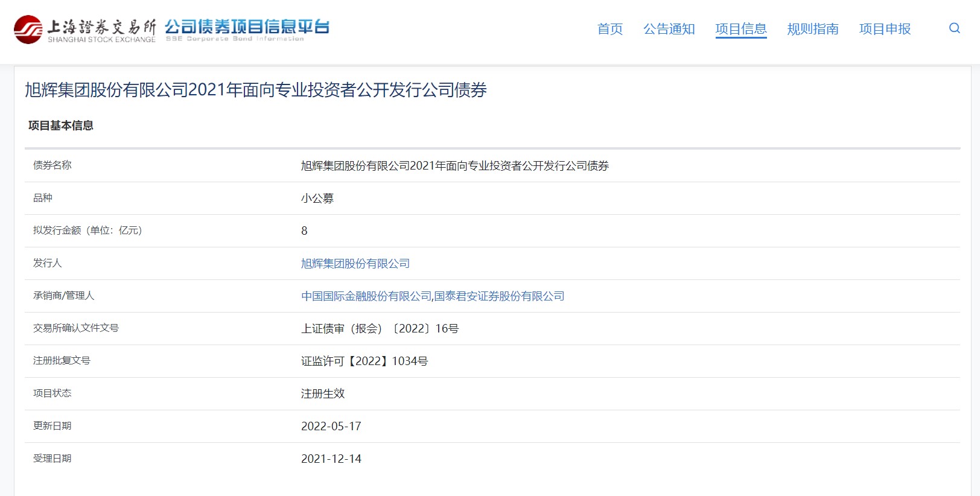Open the 规则指南 navigation item
Viewport: 980px width, 496px height.
click(812, 29)
